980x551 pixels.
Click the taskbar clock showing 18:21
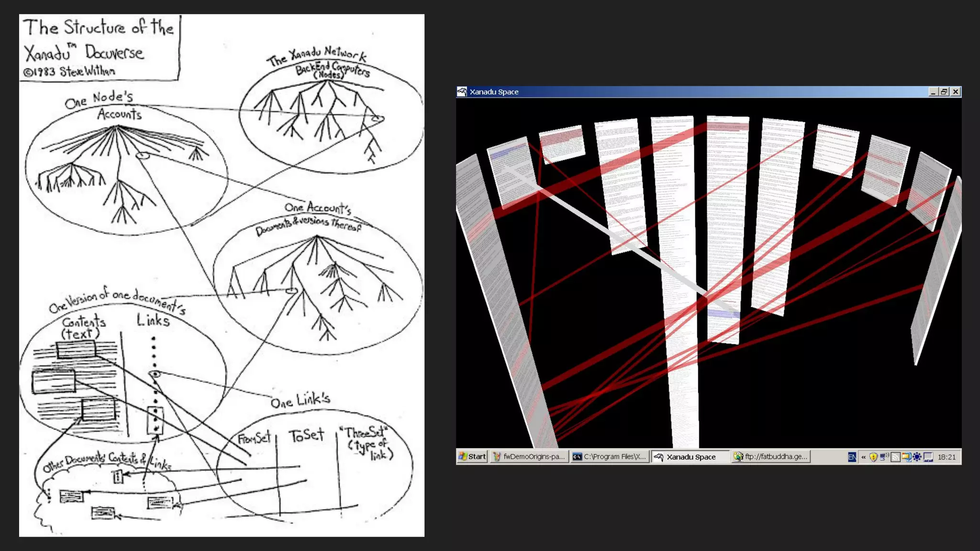947,457
